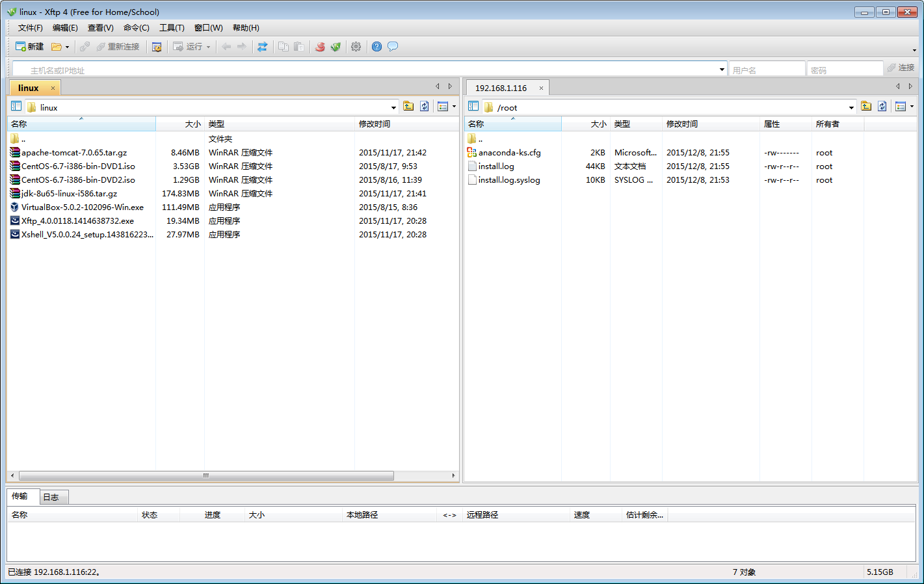Toggle the folder tree in the local pane
Image resolution: width=924 pixels, height=584 pixels.
pyautogui.click(x=16, y=107)
